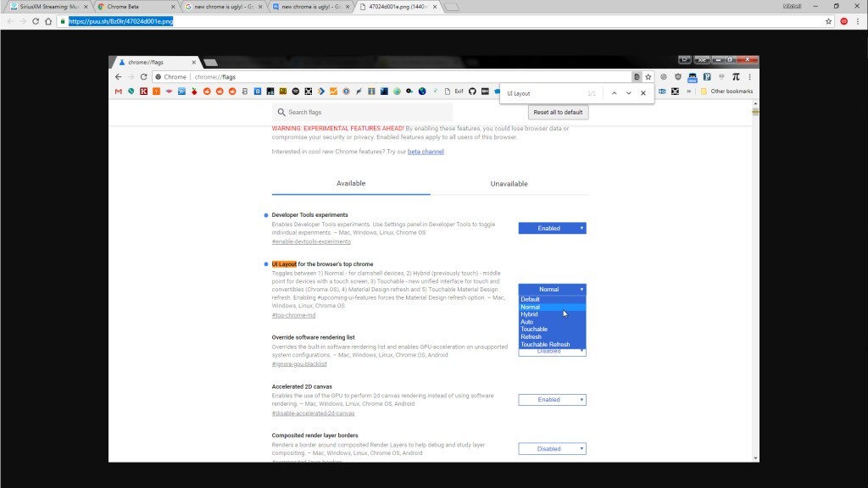This screenshot has width=868, height=488.
Task: Click the Gmail bookmark icon
Action: click(x=119, y=91)
